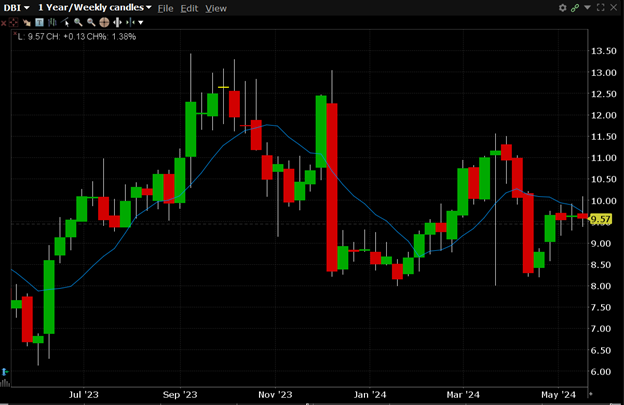Click the volume bars icon at bottom left
624x405 pixels.
[x=5, y=383]
